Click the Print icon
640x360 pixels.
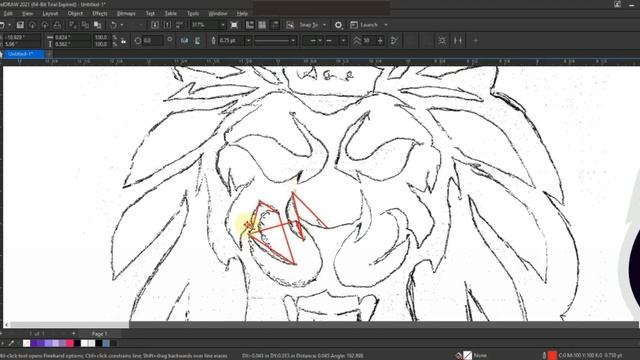coord(57,25)
